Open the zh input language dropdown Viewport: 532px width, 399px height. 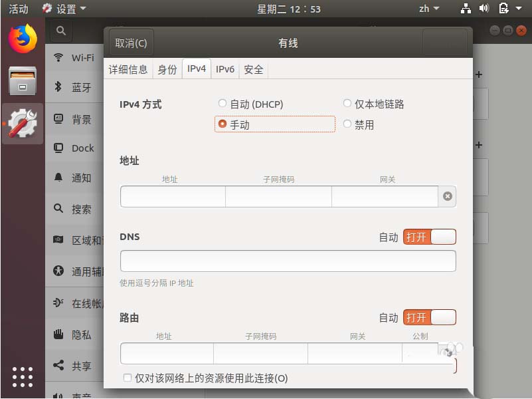[x=428, y=9]
